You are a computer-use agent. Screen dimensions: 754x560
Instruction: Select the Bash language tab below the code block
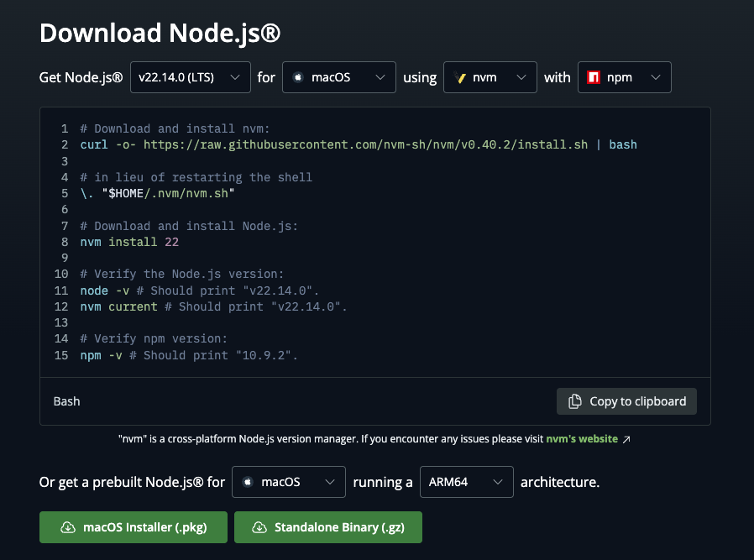(66, 401)
